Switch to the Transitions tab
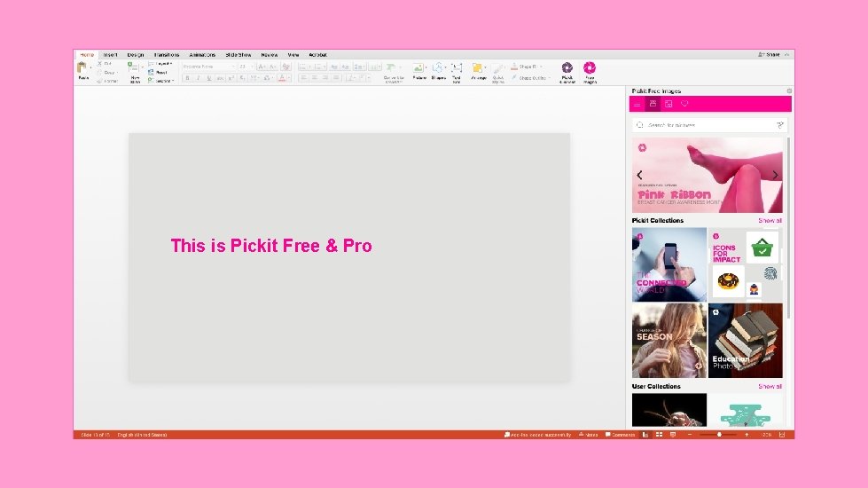The width and height of the screenshot is (868, 488). [167, 55]
